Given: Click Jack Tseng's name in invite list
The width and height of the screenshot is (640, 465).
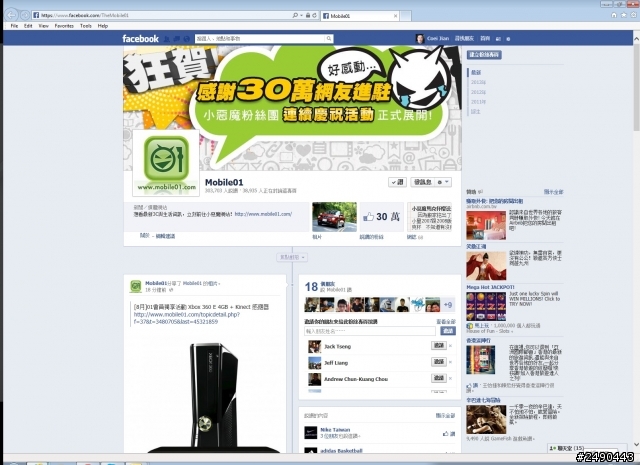Looking at the screenshot, I should coord(337,346).
